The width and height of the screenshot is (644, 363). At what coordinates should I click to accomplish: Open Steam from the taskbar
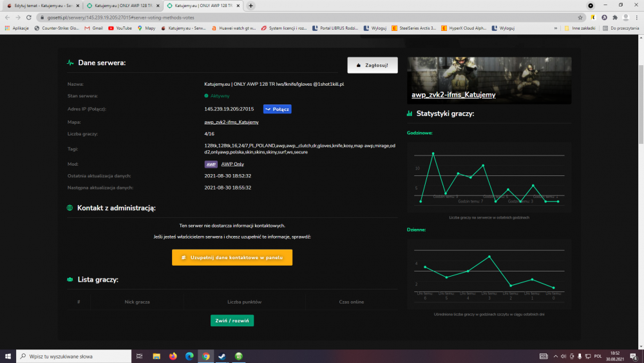click(222, 356)
